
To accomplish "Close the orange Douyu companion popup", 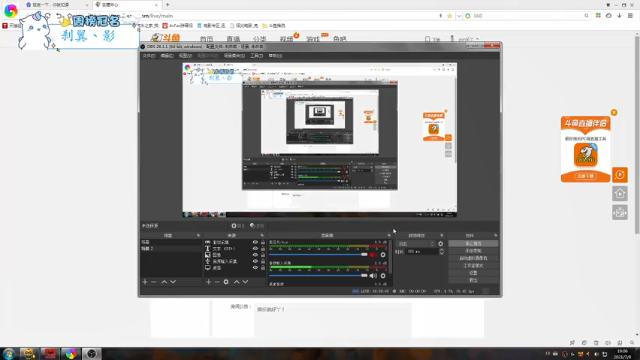I will [x=614, y=112].
